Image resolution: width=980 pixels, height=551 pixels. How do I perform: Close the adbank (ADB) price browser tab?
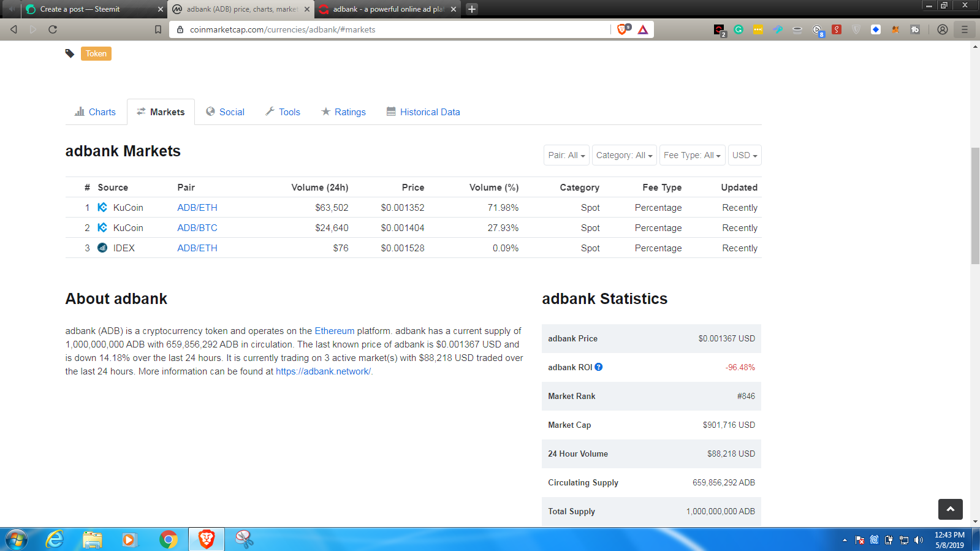click(x=307, y=9)
